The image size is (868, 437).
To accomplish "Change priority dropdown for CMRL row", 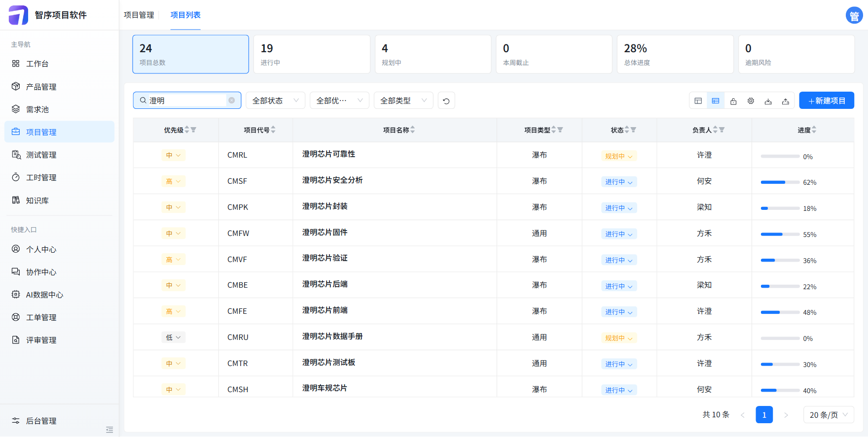I will coord(174,155).
